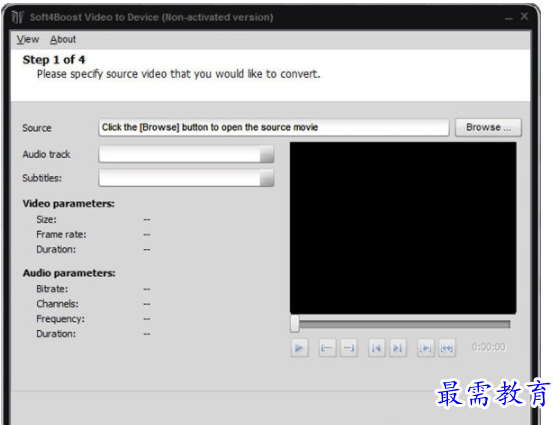Open the About menu
Image resolution: width=559 pixels, height=425 pixels.
pyautogui.click(x=63, y=39)
